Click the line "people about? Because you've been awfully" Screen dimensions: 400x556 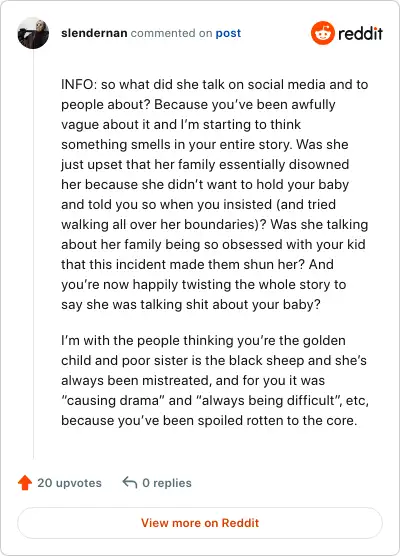(198, 105)
